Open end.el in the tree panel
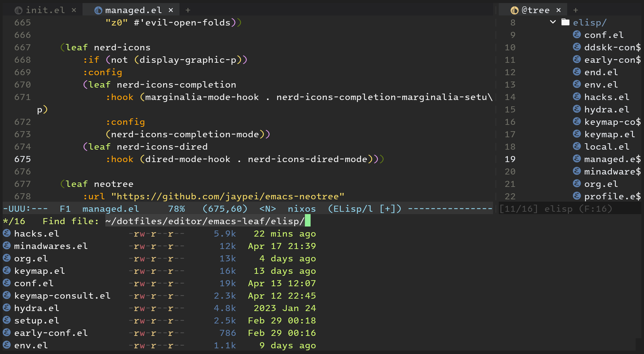The width and height of the screenshot is (644, 354). pos(601,72)
